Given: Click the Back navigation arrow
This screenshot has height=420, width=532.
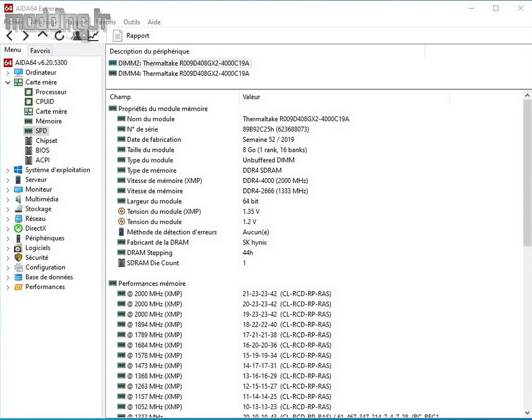Looking at the screenshot, I should pyautogui.click(x=9, y=36).
